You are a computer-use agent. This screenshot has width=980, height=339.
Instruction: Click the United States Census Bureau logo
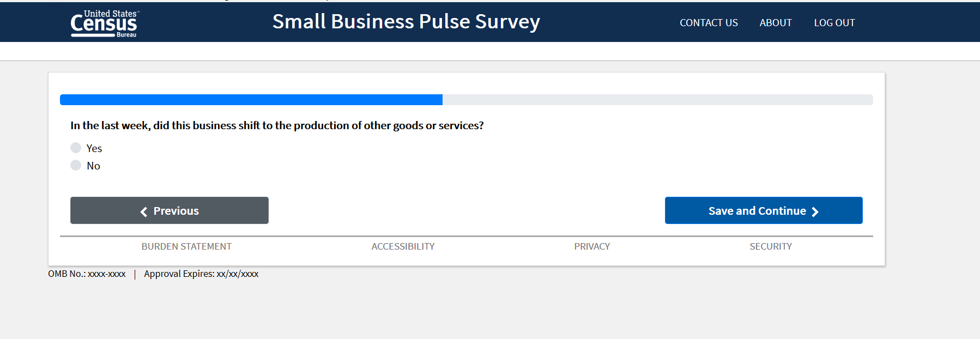(x=104, y=23)
